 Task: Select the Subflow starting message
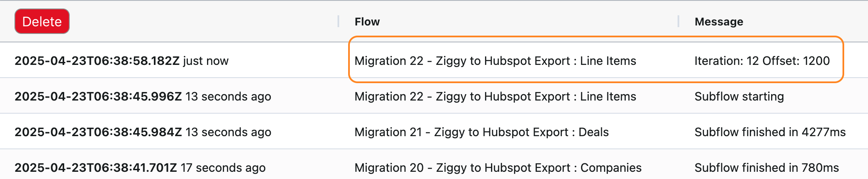[739, 97]
